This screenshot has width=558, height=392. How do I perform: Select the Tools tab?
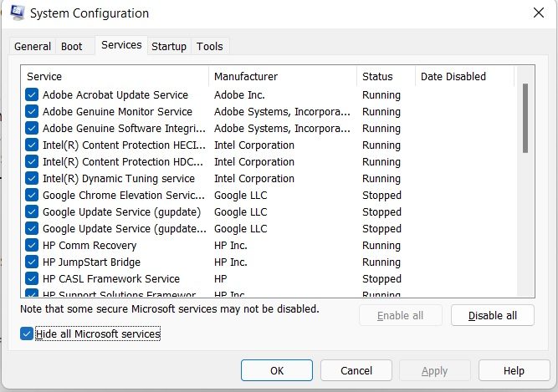point(210,47)
